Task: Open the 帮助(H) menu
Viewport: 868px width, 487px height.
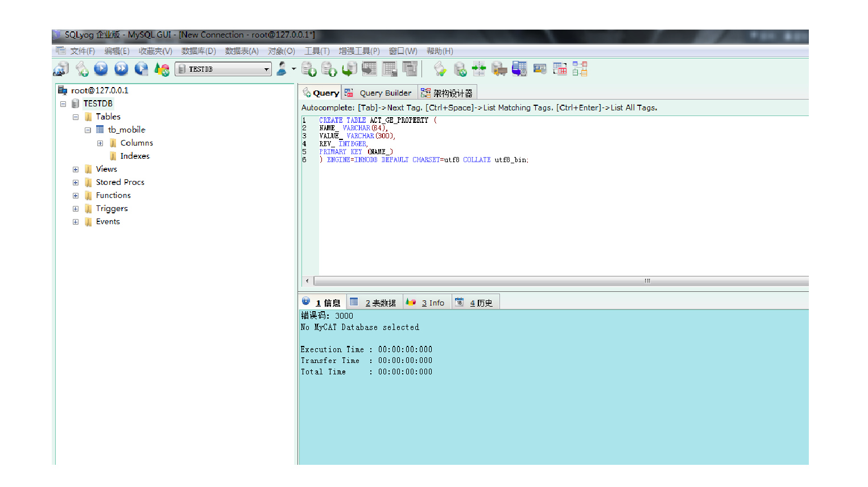Action: pyautogui.click(x=440, y=51)
